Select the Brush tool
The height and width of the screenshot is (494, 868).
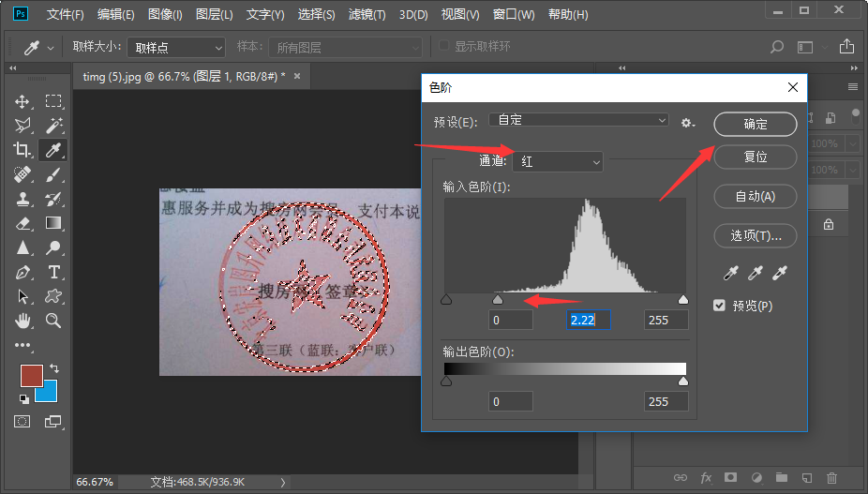(53, 174)
